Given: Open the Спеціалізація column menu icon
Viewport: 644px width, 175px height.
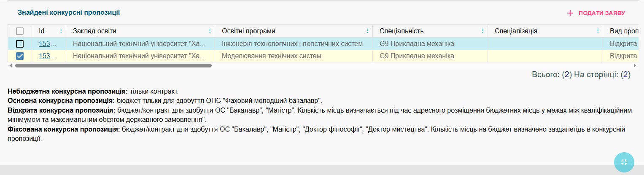Looking at the screenshot, I should [x=598, y=31].
